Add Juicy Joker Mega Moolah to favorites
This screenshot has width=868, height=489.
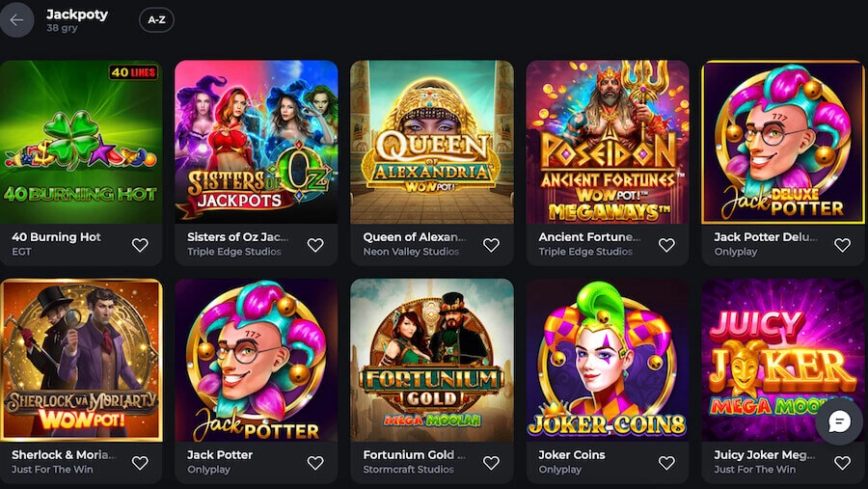pos(842,463)
